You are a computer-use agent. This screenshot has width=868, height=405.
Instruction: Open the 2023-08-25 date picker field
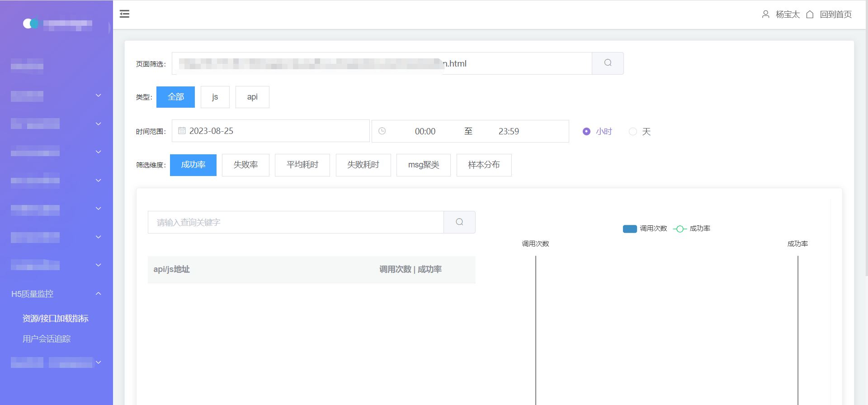click(271, 131)
